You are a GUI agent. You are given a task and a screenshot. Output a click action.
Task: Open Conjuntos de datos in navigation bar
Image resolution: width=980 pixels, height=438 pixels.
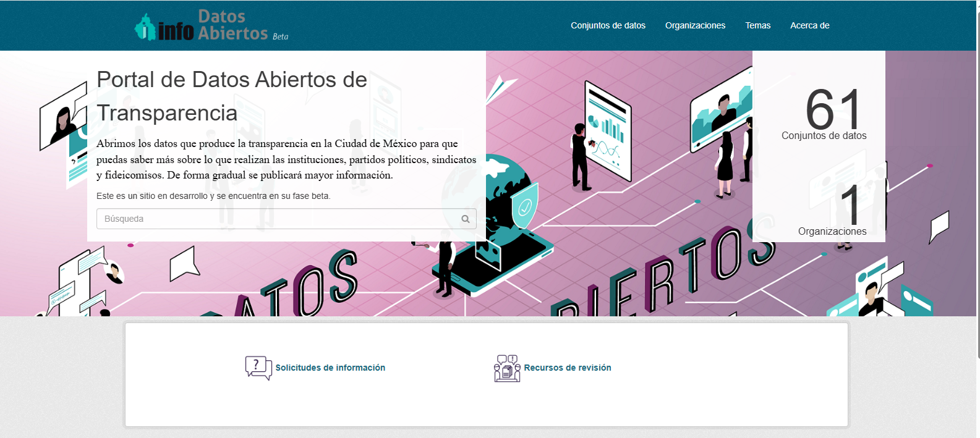coord(608,25)
